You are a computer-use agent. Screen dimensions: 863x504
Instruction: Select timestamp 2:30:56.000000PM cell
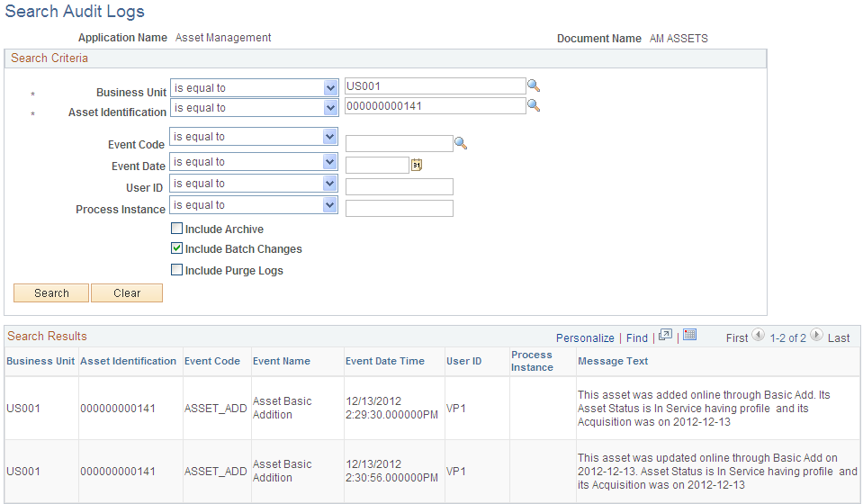(391, 471)
